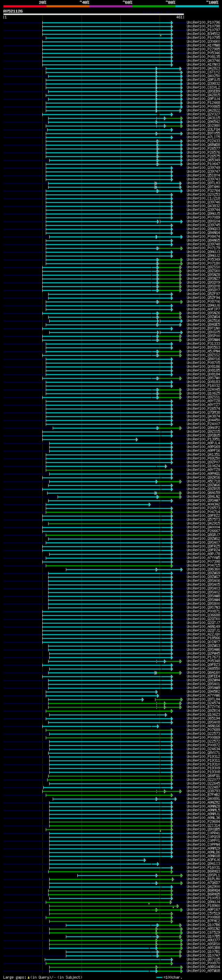Open hit UniRef100_B7FMC2
The width and height of the screenshot is (222, 980).
click(x=203, y=921)
